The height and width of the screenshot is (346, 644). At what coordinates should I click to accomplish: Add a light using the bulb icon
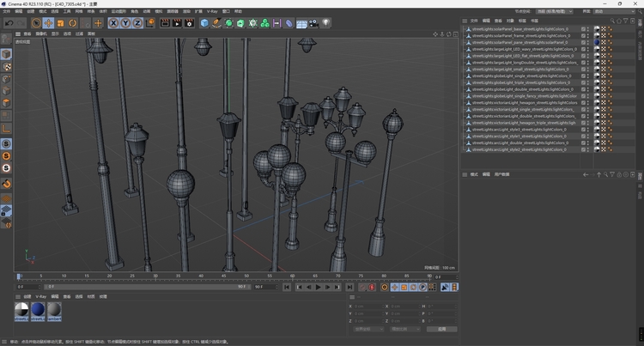pyautogui.click(x=325, y=23)
